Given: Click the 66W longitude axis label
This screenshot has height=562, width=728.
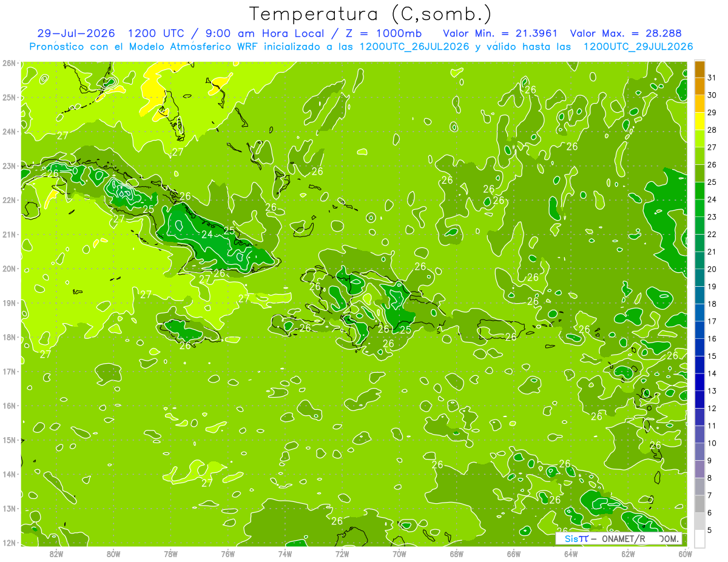Looking at the screenshot, I should [x=514, y=553].
